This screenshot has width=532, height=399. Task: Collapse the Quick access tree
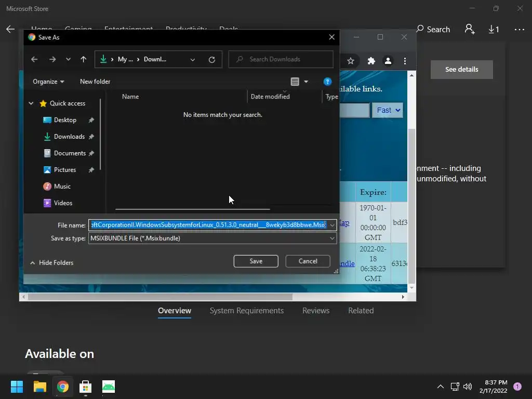point(31,103)
